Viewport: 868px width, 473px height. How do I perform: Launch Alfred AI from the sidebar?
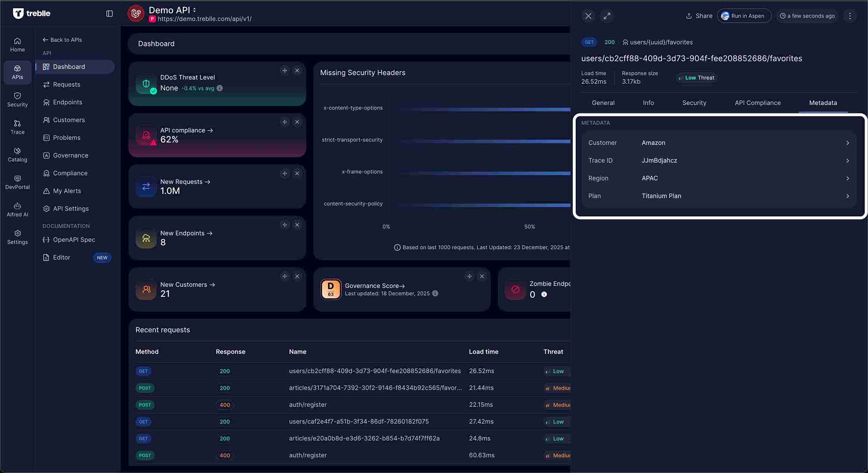coord(17,209)
